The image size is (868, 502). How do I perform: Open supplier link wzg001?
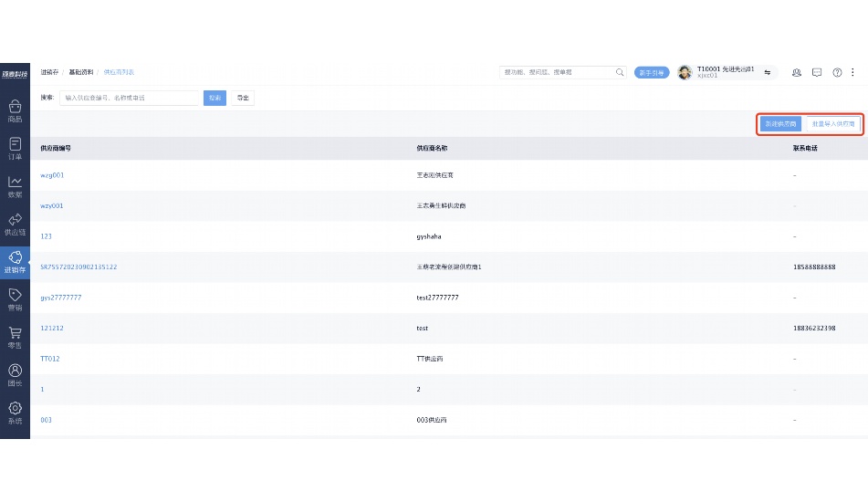52,174
